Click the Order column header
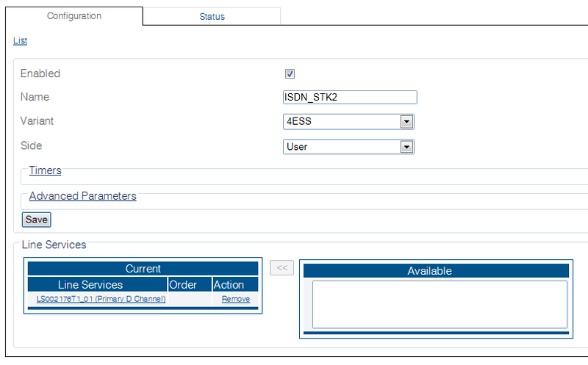The image size is (588, 365). tap(182, 285)
